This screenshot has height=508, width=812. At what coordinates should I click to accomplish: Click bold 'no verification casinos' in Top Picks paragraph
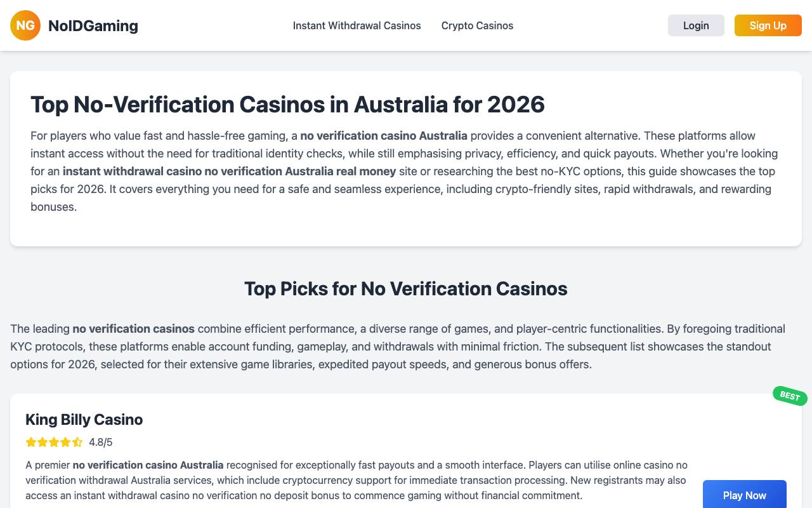click(x=133, y=328)
